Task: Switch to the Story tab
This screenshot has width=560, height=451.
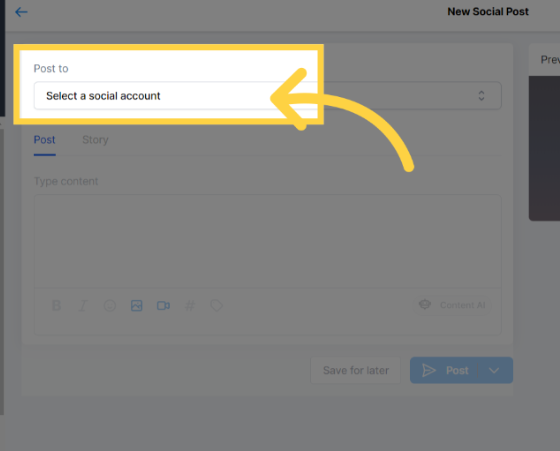Action: coord(95,140)
